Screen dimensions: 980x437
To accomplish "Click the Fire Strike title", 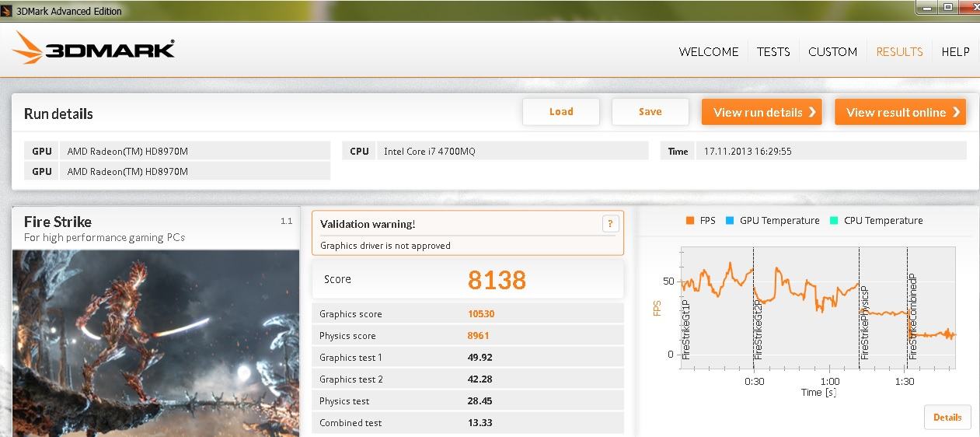I will [58, 222].
